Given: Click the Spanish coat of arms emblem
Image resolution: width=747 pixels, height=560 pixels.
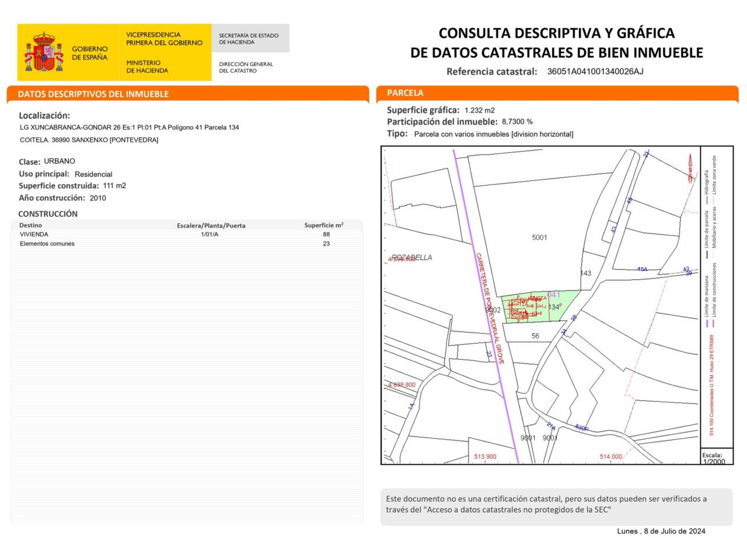Looking at the screenshot, I should coord(44,52).
